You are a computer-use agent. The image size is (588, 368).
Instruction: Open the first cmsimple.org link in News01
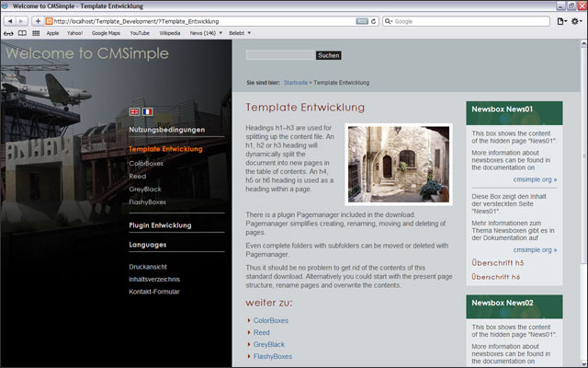coord(535,179)
